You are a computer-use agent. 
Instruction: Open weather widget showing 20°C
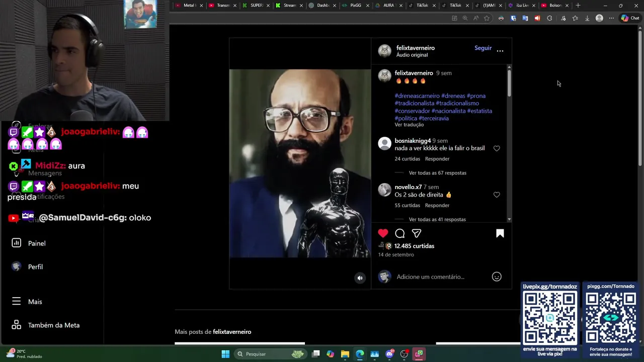coord(24,354)
